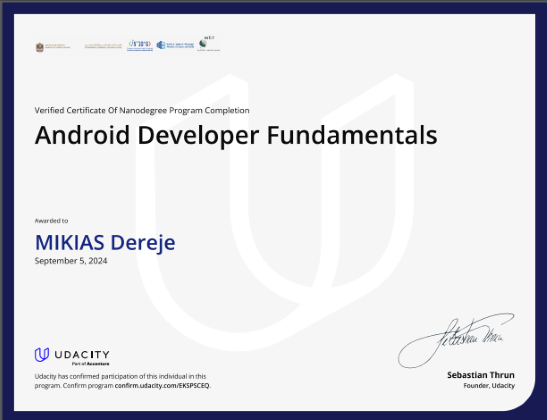
Task: Click the Verified Certificate Of Nanodegree heading
Action: (142, 110)
